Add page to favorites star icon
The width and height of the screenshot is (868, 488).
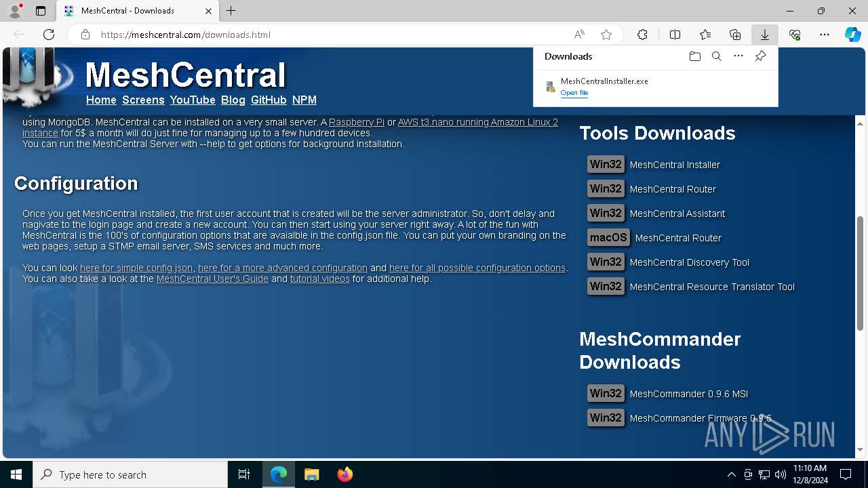[x=606, y=35]
